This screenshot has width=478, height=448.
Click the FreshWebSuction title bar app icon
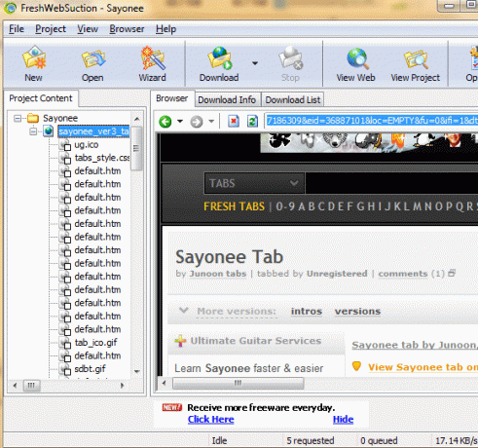(10, 8)
